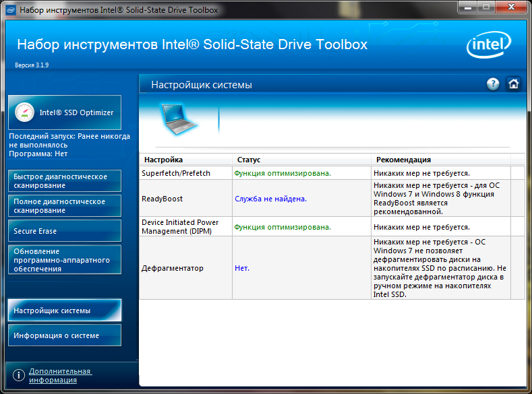Open Информация о системе
This screenshot has width=532, height=394.
click(x=65, y=335)
